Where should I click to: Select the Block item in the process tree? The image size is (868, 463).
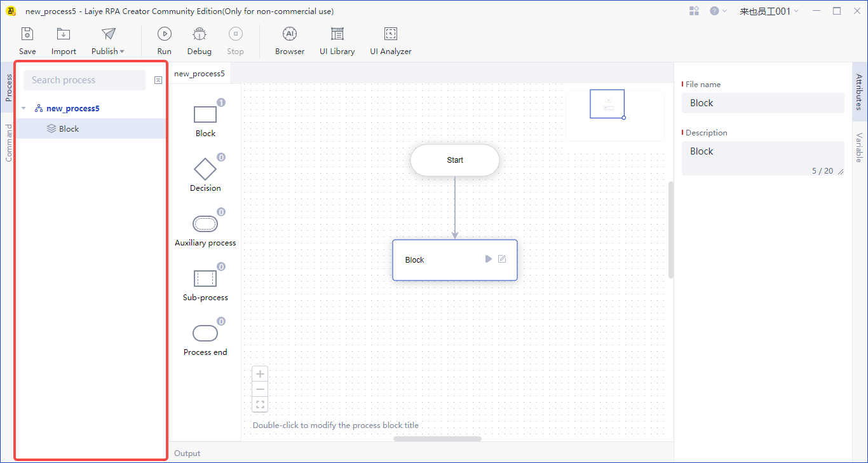91,128
